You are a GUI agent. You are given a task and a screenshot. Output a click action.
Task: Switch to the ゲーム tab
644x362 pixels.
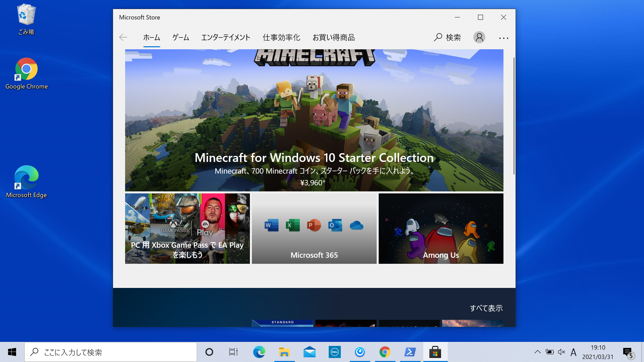(181, 38)
